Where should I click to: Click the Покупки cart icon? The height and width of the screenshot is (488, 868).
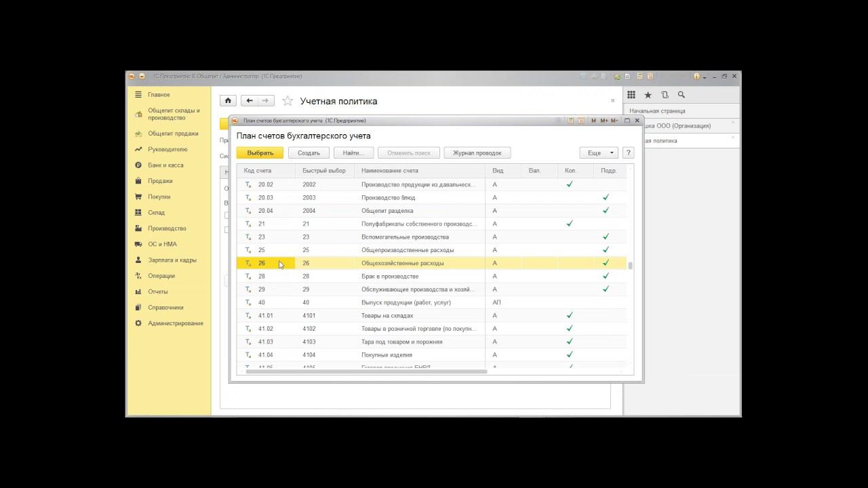[138, 197]
